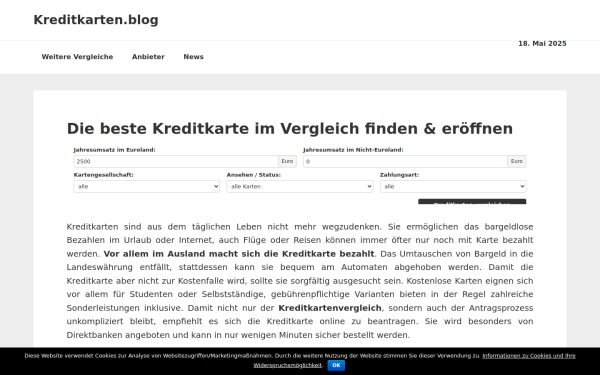600x375 pixels.
Task: Expand the Kartengesellschaft dropdown
Action: pyautogui.click(x=147, y=187)
